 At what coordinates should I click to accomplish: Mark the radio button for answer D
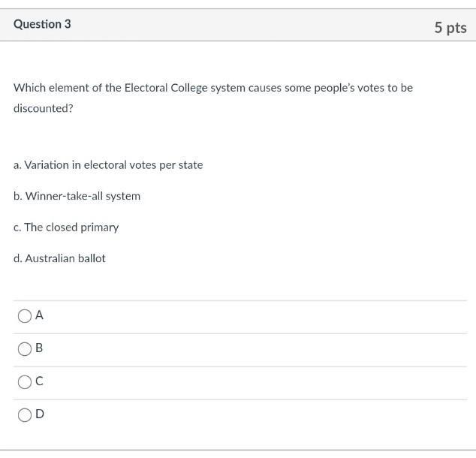click(x=25, y=415)
